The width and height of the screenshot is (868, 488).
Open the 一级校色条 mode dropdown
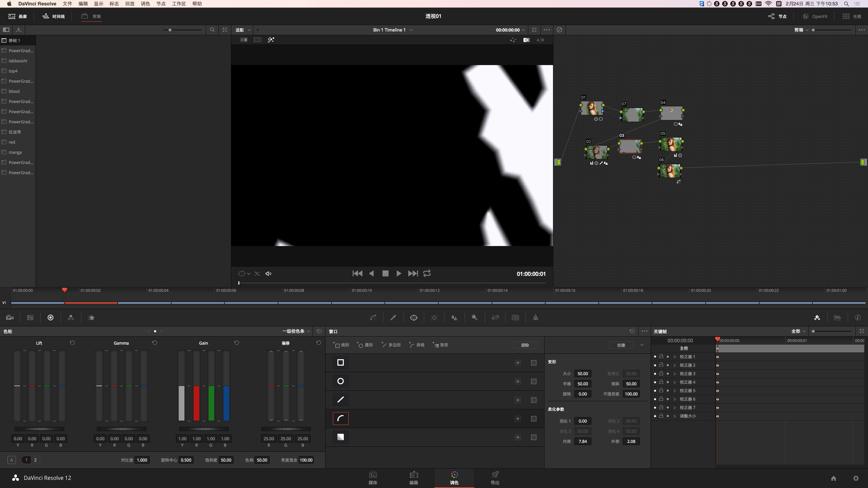click(296, 331)
